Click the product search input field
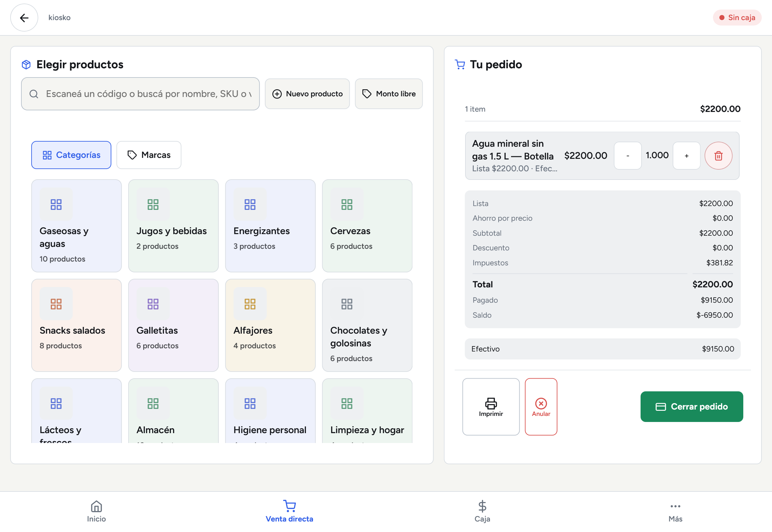Image resolution: width=772 pixels, height=532 pixels. pos(140,94)
